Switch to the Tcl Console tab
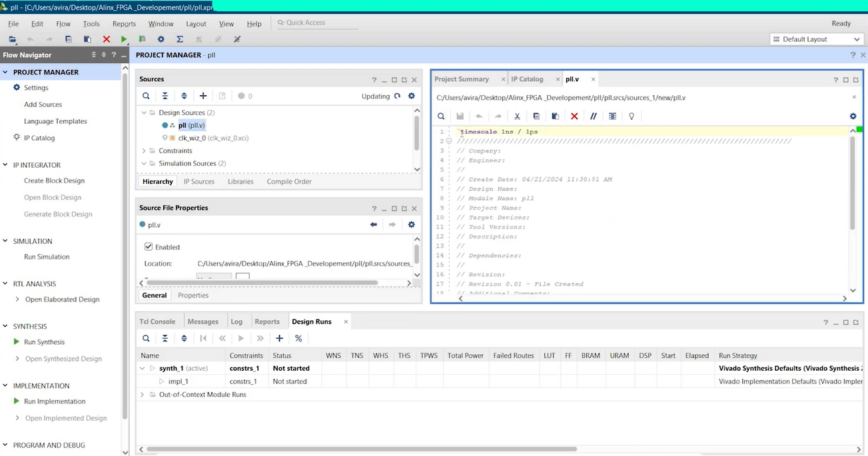Image resolution: width=868 pixels, height=456 pixels. click(157, 322)
